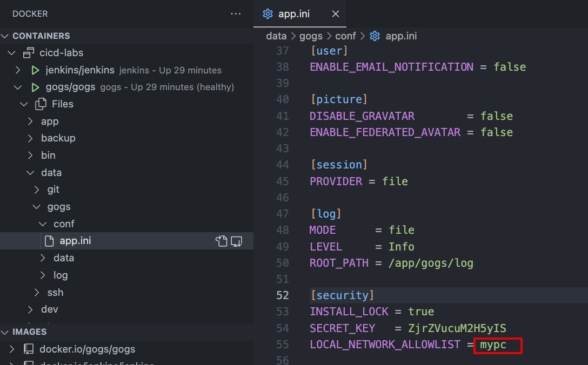Open app.ini with the open-file icon
The height and width of the screenshot is (365, 588).
(x=221, y=241)
